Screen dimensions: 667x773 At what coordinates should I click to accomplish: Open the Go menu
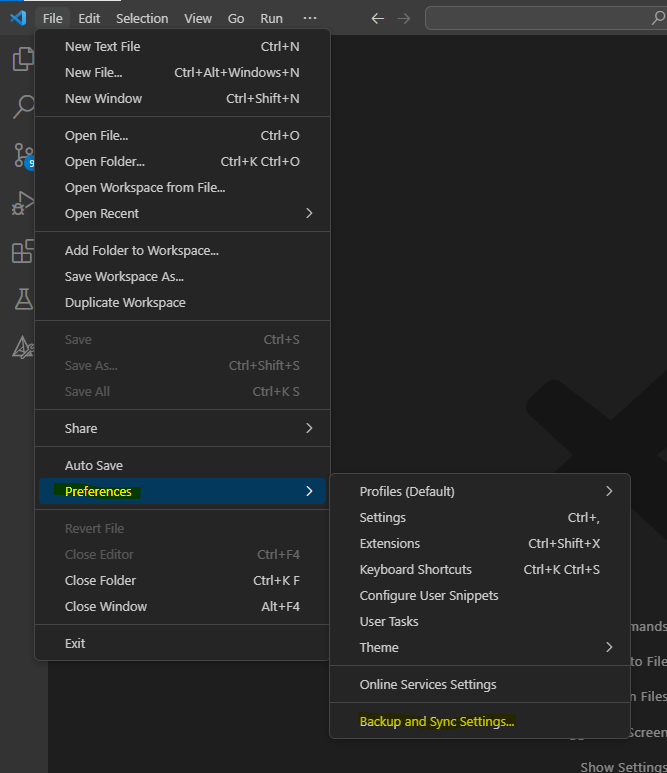tap(236, 18)
